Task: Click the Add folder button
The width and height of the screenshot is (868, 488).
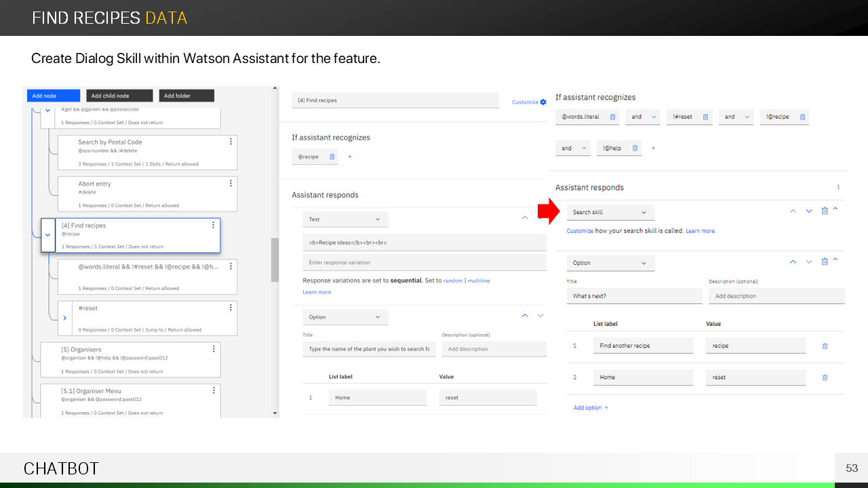Action: click(x=186, y=96)
